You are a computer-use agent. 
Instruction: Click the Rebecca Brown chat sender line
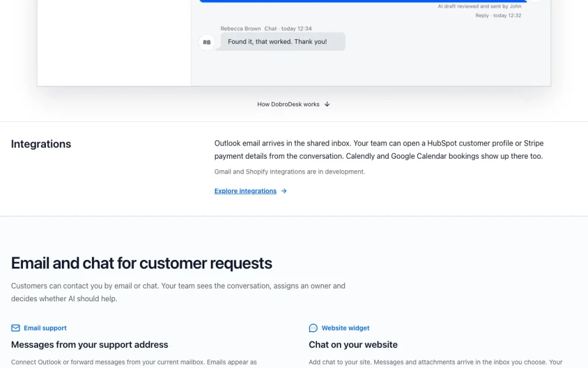266,29
